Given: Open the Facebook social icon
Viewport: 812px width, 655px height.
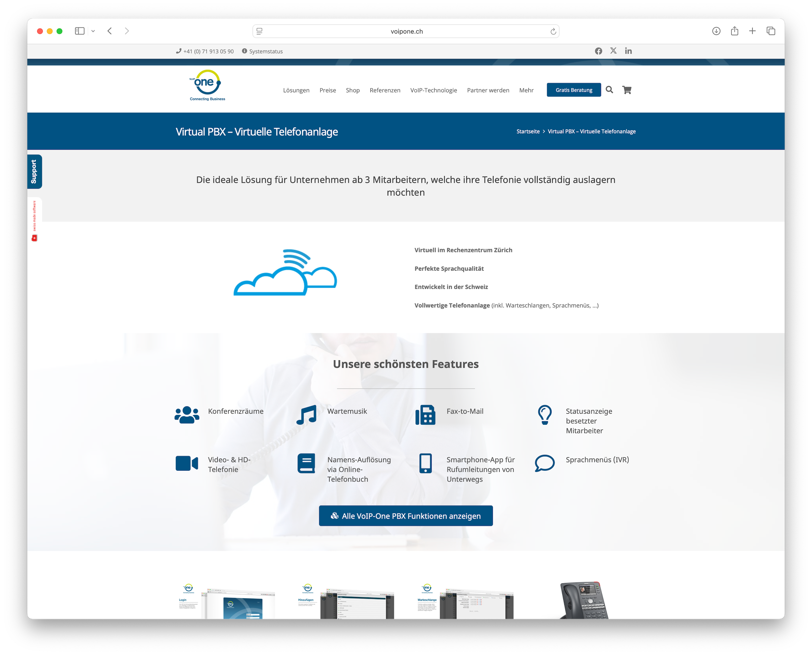Looking at the screenshot, I should coord(599,51).
